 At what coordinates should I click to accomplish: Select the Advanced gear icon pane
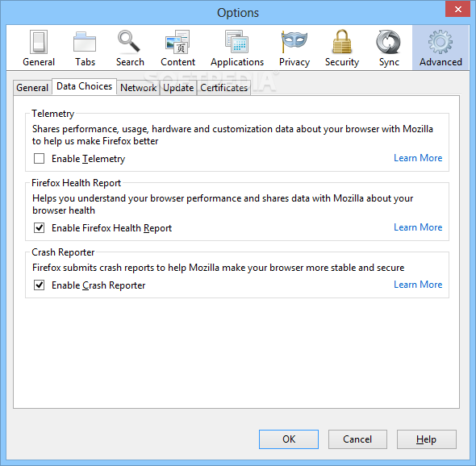[x=441, y=48]
